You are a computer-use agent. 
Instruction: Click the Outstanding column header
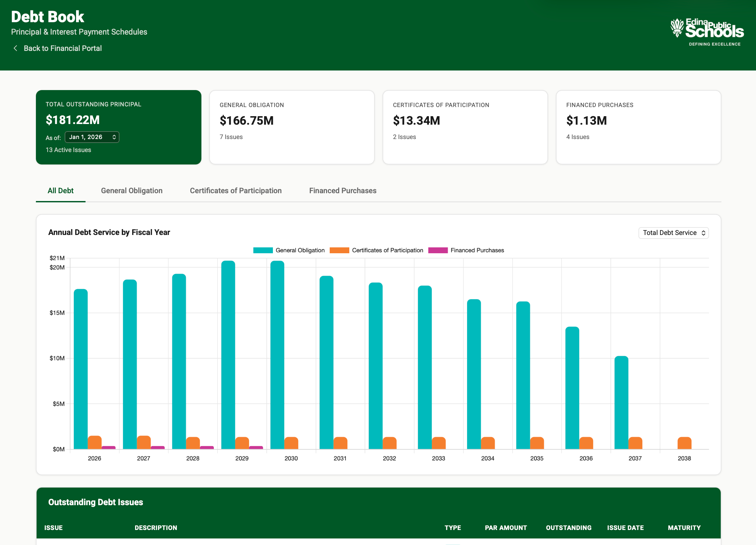[568, 528]
